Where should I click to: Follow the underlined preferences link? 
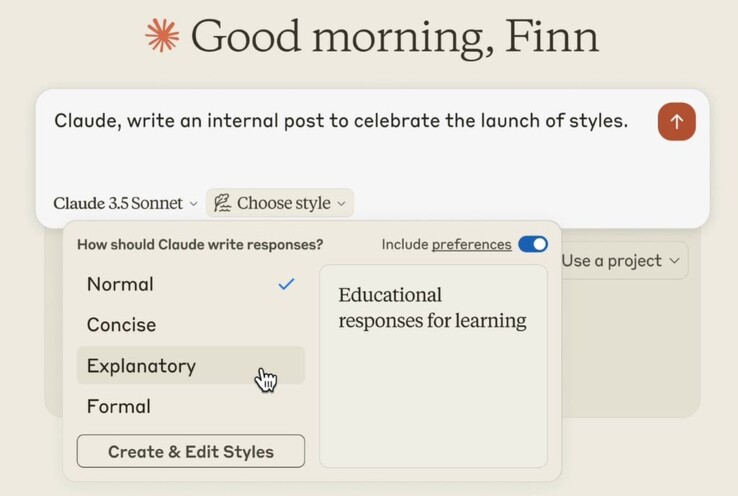[x=471, y=244]
